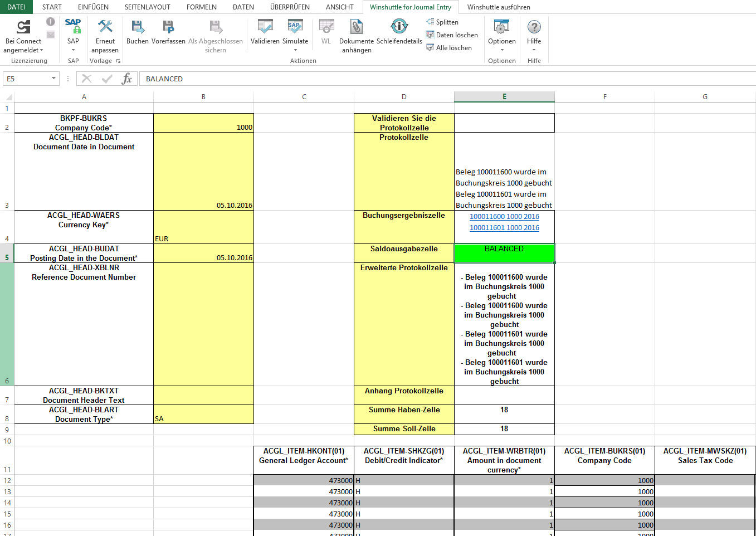Viewport: 756px width, 536px height.
Task: Click the WL worklist icon
Action: (326, 26)
